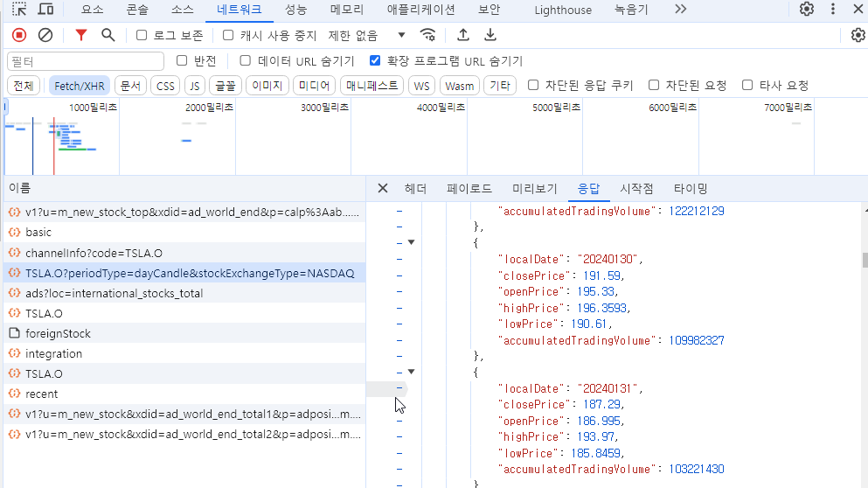Open the network search magnifier

point(108,35)
